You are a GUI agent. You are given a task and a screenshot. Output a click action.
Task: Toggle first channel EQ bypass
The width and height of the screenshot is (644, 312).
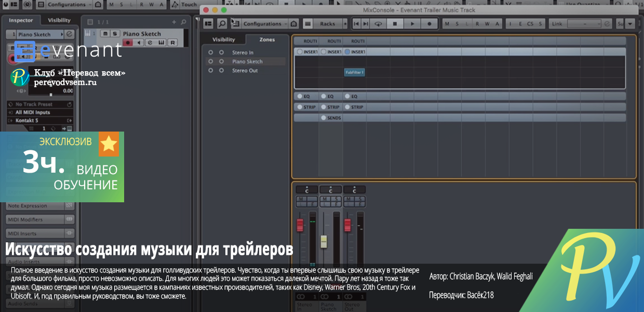pos(300,96)
